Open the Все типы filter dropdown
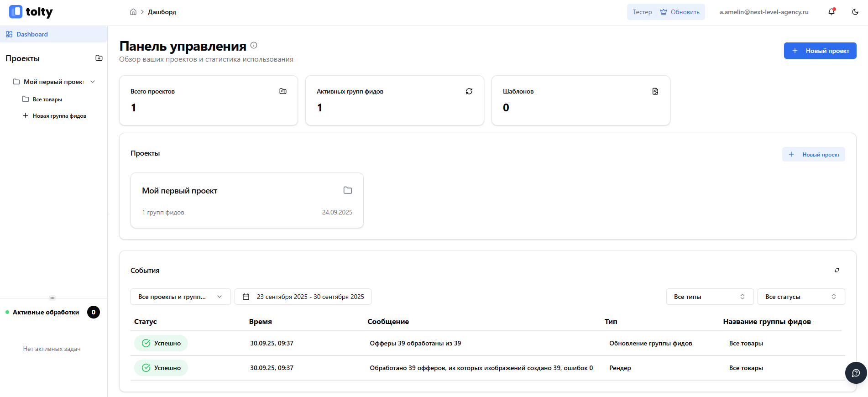868x397 pixels. [710, 297]
